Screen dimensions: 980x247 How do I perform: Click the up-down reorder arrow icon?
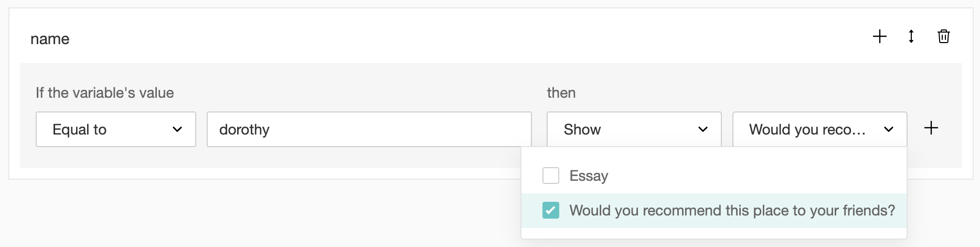911,36
